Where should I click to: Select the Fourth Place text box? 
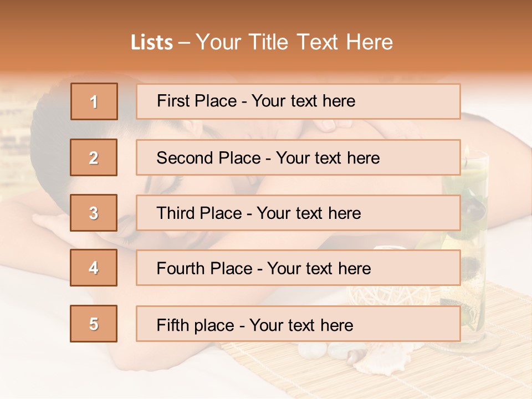pyautogui.click(x=298, y=268)
